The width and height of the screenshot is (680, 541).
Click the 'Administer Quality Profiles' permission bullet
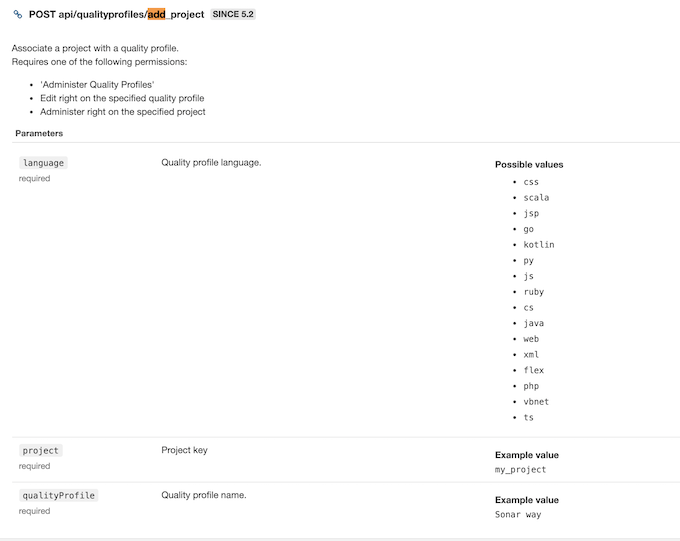(97, 85)
